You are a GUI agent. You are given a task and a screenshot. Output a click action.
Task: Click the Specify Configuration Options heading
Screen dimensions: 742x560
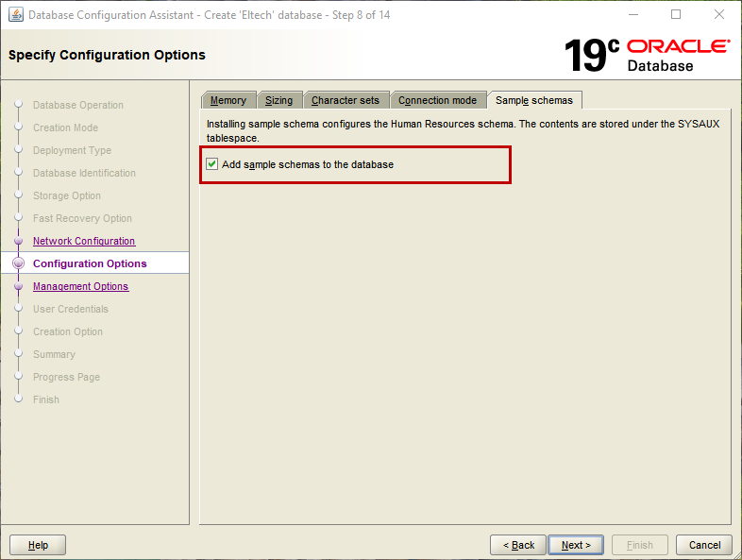(x=107, y=55)
